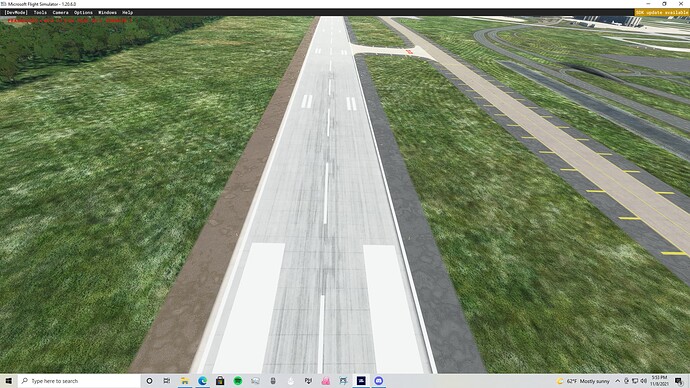The height and width of the screenshot is (388, 690).
Task: Click the Type here to search box
Action: [x=79, y=381]
